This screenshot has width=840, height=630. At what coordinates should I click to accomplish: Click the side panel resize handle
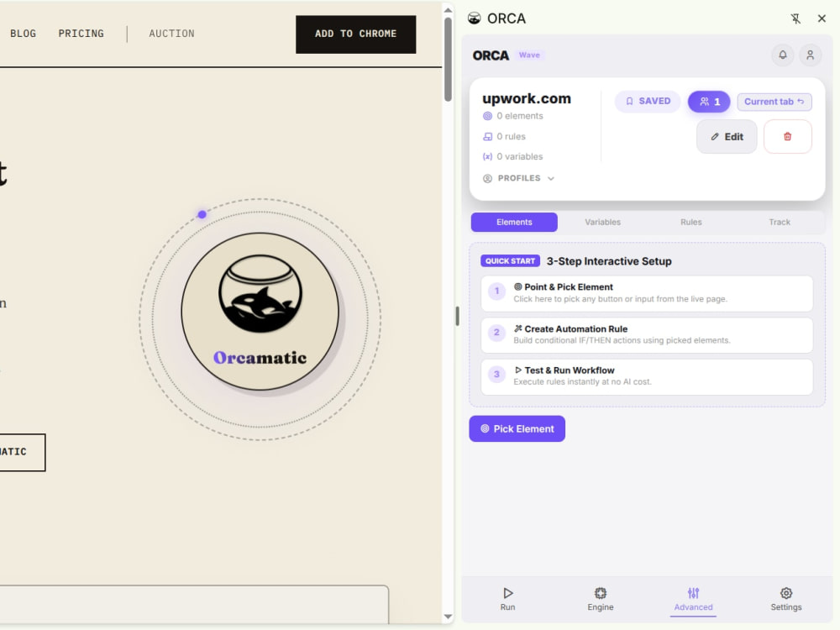coord(457,316)
